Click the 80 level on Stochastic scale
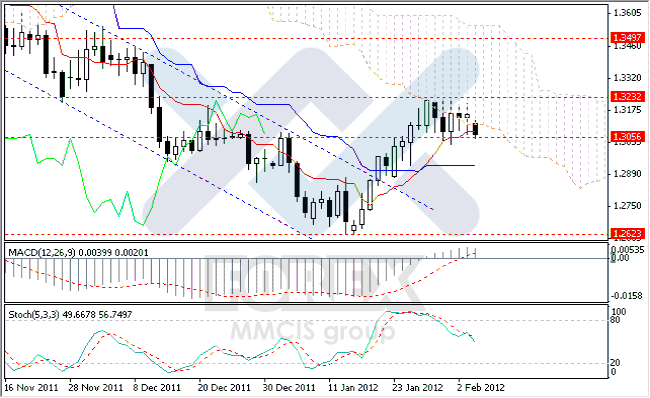The width and height of the screenshot is (650, 398). (x=616, y=320)
